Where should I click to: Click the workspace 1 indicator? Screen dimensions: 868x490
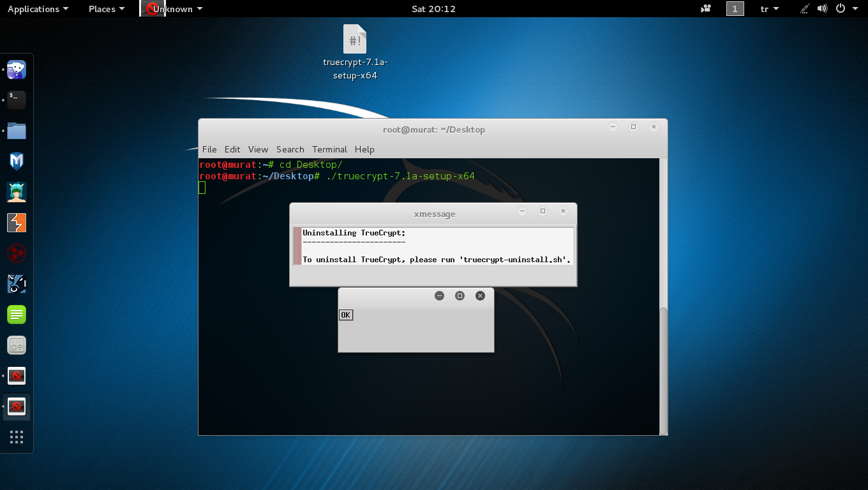(x=735, y=9)
